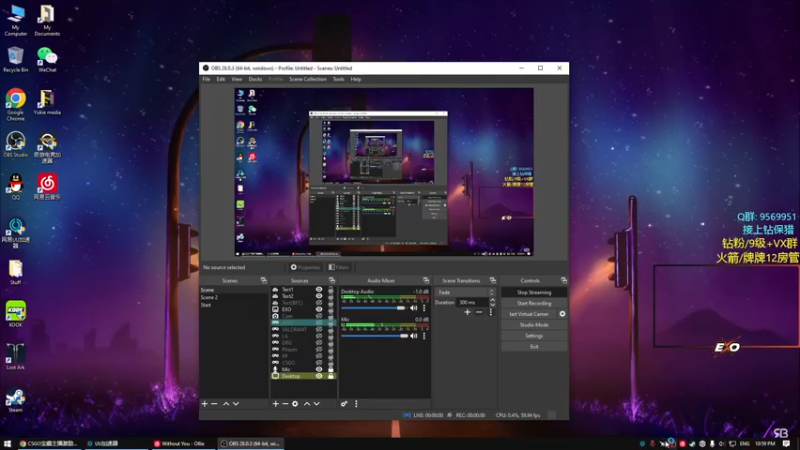The height and width of the screenshot is (450, 800).
Task: Open the Windows Start button on taskbar
Action: (x=7, y=444)
